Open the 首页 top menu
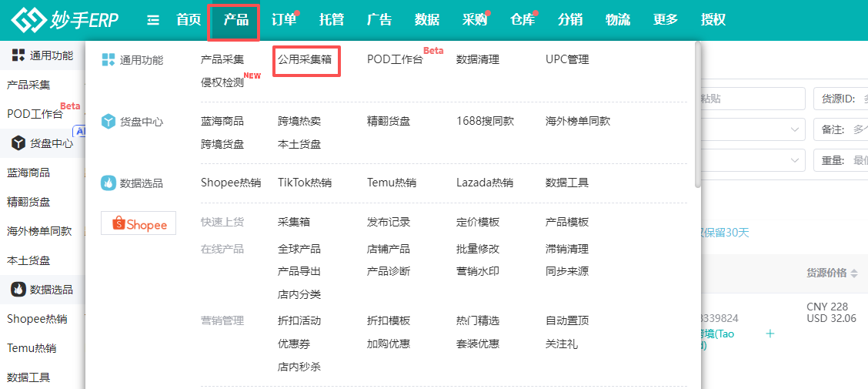868x389 pixels. 189,20
